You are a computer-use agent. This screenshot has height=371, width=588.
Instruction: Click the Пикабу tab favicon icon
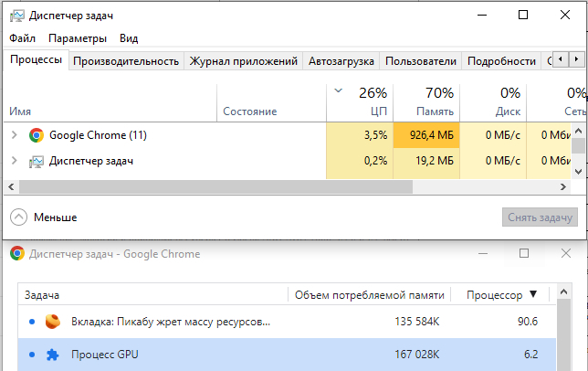coord(54,322)
